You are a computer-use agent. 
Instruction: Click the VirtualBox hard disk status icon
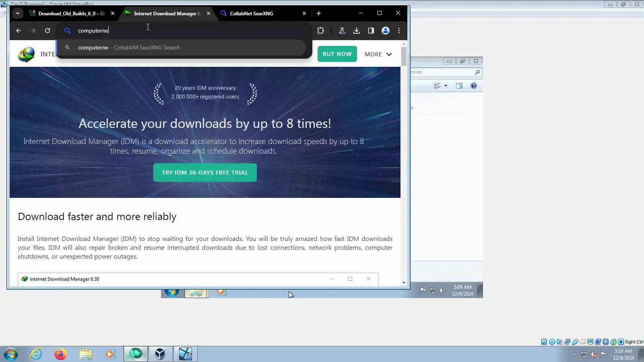point(544,342)
